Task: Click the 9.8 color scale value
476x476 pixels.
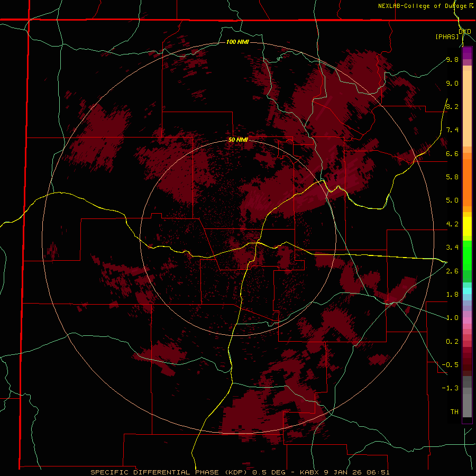Action: [x=452, y=59]
